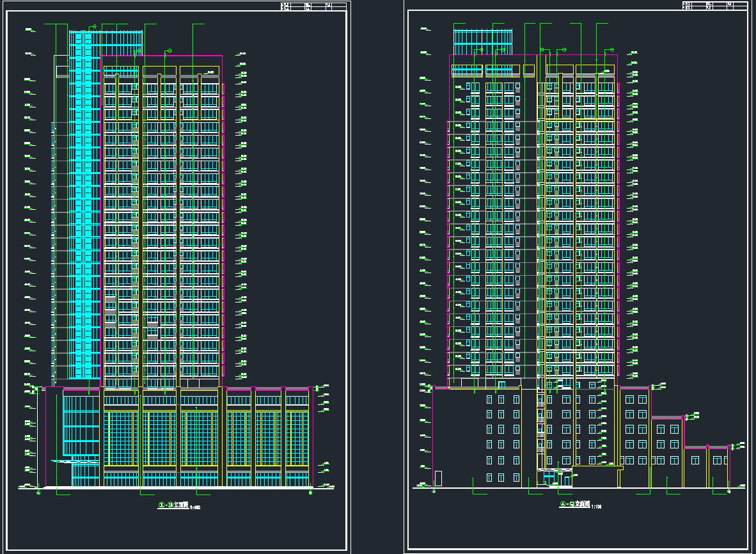The width and height of the screenshot is (756, 554).
Task: Click left grid axis bubble under left elevation
Action: click(x=39, y=493)
